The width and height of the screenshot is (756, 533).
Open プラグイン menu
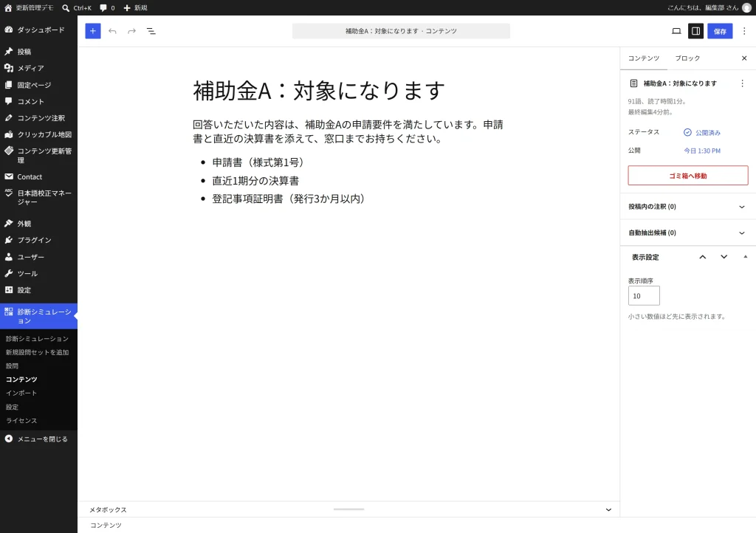pyautogui.click(x=38, y=240)
